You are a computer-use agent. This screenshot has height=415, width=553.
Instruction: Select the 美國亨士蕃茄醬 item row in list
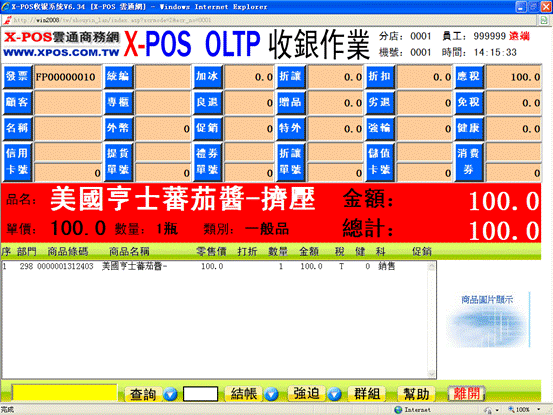tap(215, 266)
